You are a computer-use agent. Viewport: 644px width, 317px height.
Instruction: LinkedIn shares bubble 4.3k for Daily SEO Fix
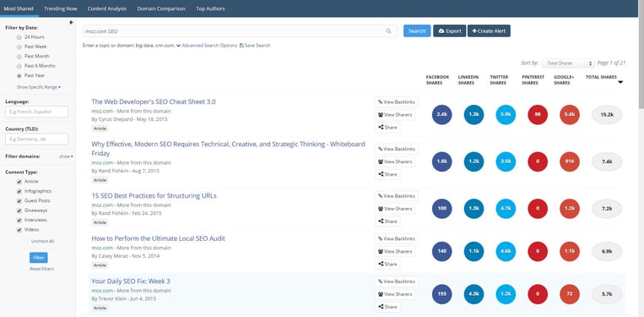(x=474, y=294)
